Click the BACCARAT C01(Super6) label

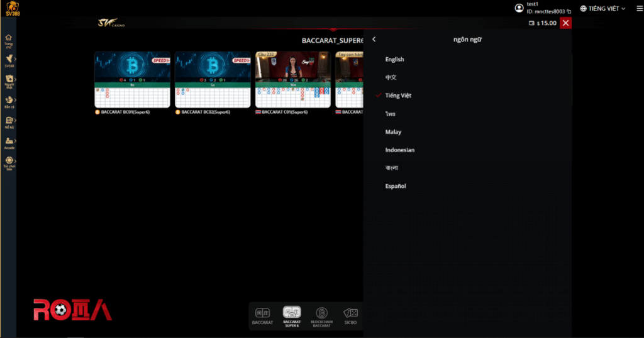285,112
